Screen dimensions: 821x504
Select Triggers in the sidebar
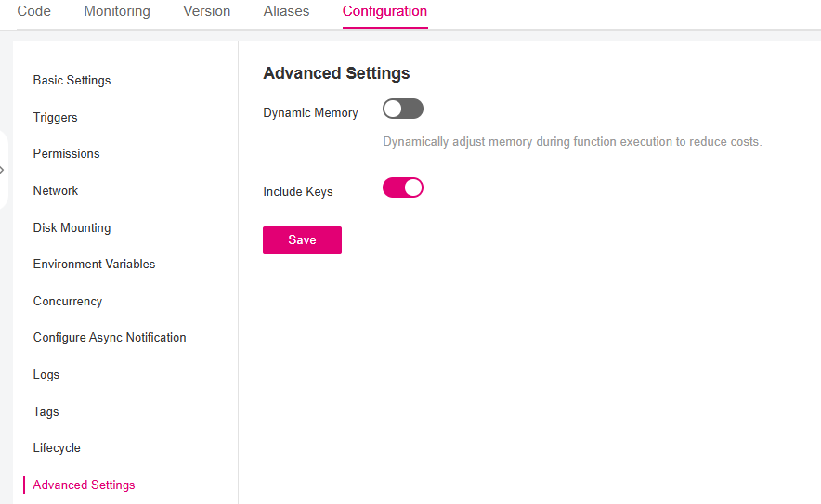pyautogui.click(x=56, y=118)
